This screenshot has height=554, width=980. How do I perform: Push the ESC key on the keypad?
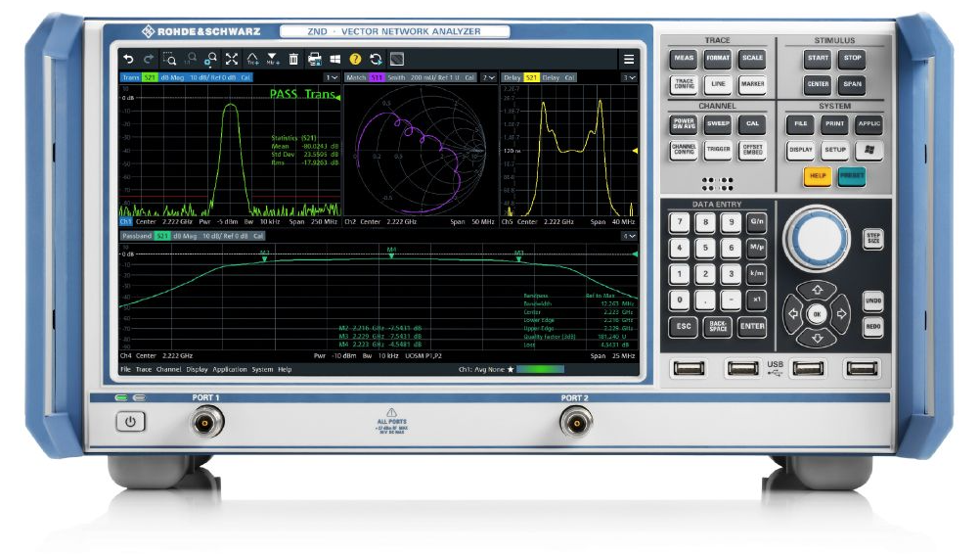pos(684,327)
